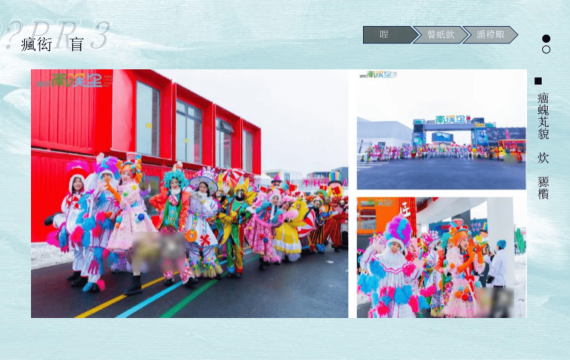
Task: Click the blurred patch in parade photo
Action: 158,248
